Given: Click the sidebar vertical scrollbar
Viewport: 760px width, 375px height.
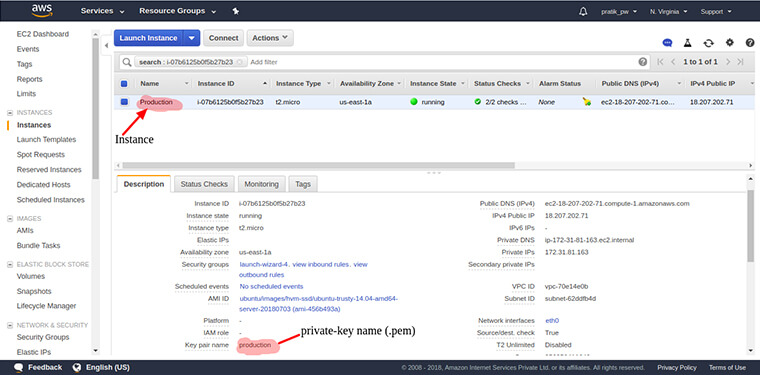Looking at the screenshot, I should click(95, 108).
